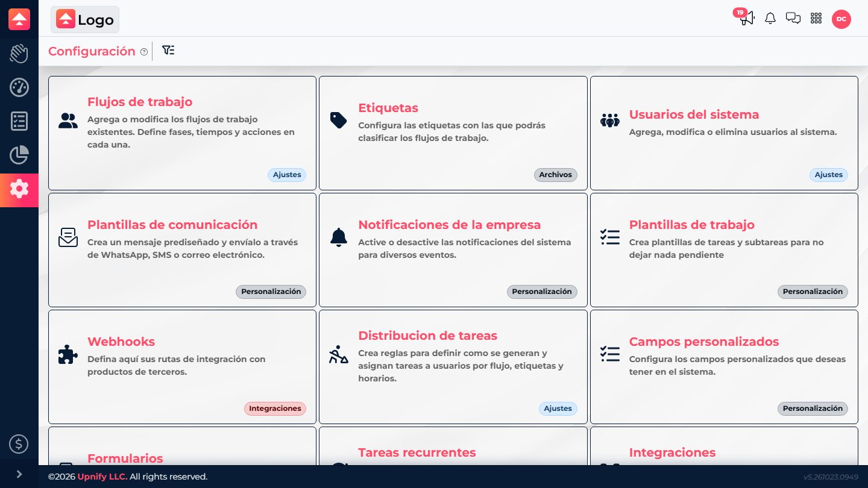The width and height of the screenshot is (868, 488).
Task: Click the Logo image in header
Action: point(85,19)
